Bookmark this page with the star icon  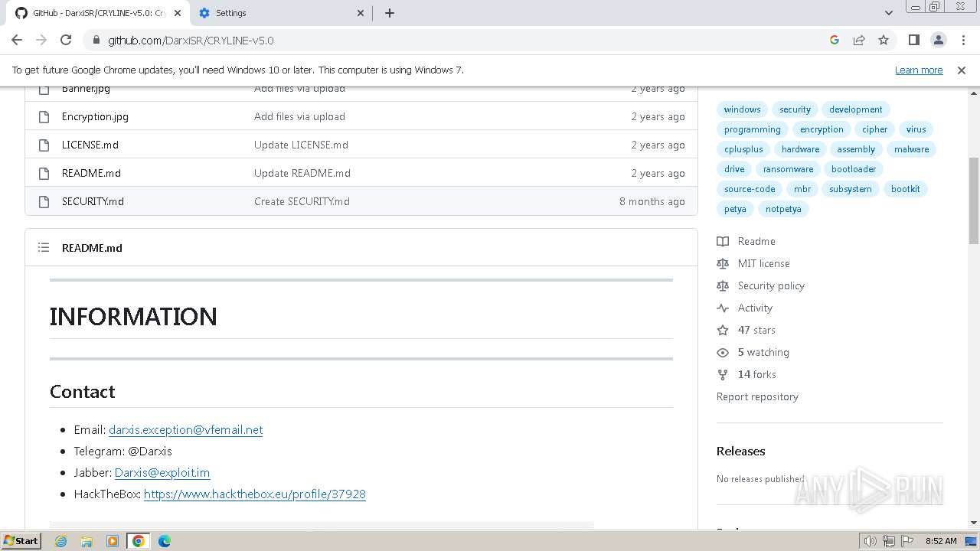click(x=884, y=40)
